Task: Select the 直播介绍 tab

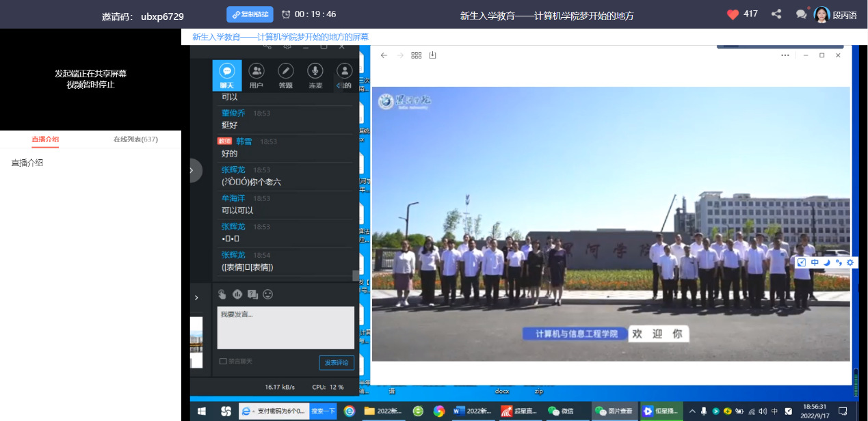Action: pos(45,139)
